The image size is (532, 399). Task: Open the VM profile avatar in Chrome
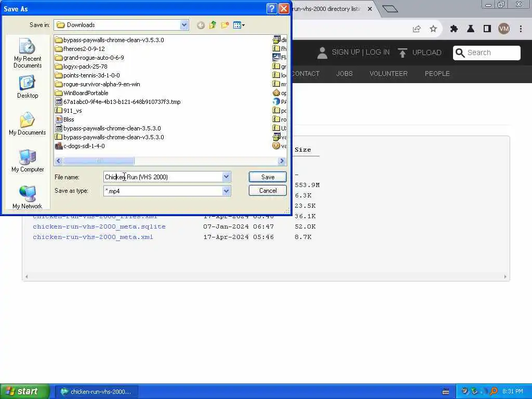coord(504,29)
